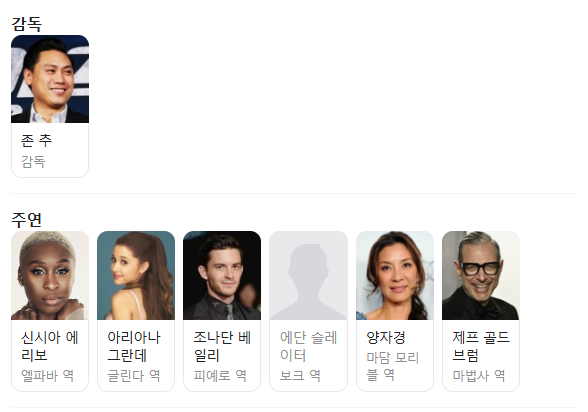Click the name 조나단 베일리
Image resolution: width=588 pixels, height=412 pixels.
[222, 346]
